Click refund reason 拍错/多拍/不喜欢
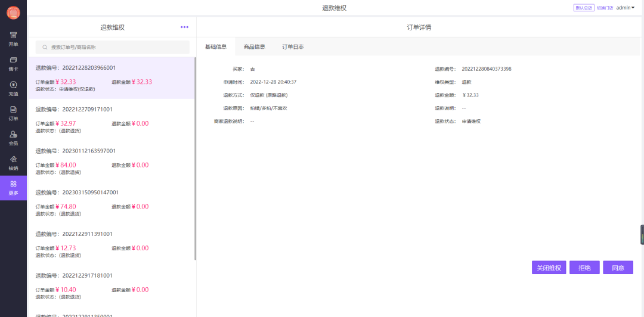The height and width of the screenshot is (317, 644). click(268, 108)
